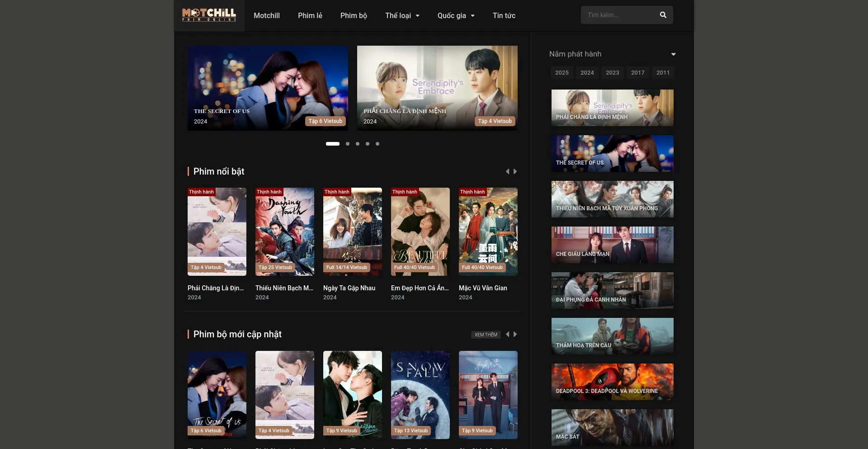Filter by year 2023

pyautogui.click(x=613, y=72)
